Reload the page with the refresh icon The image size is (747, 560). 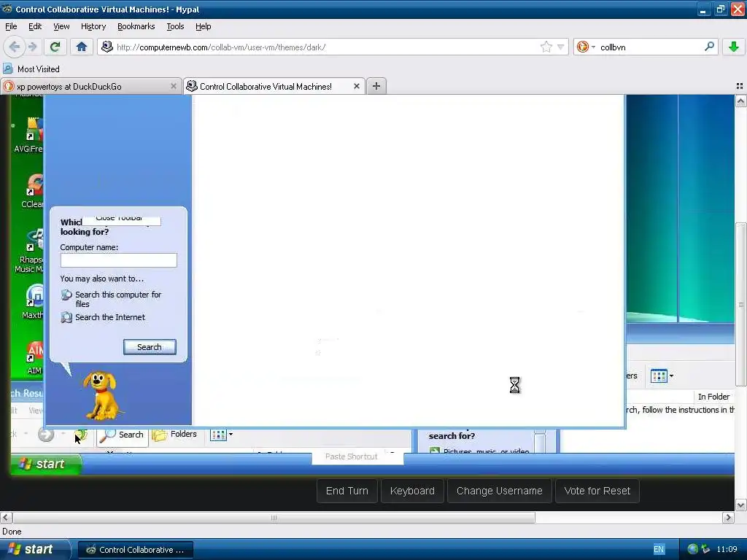point(55,47)
